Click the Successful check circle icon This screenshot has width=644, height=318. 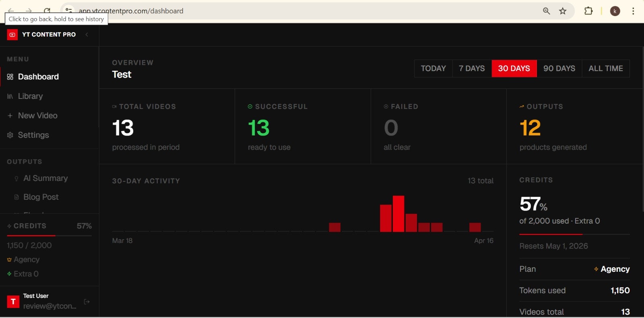250,107
